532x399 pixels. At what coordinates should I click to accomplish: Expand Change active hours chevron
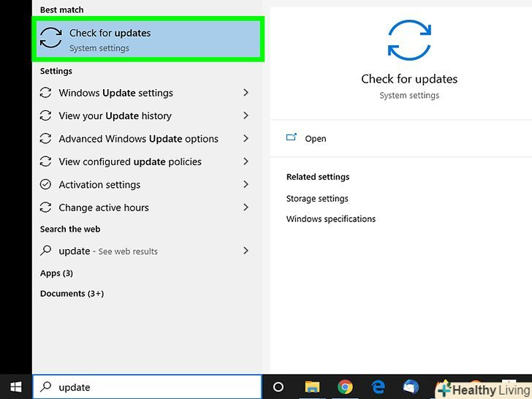(x=246, y=207)
